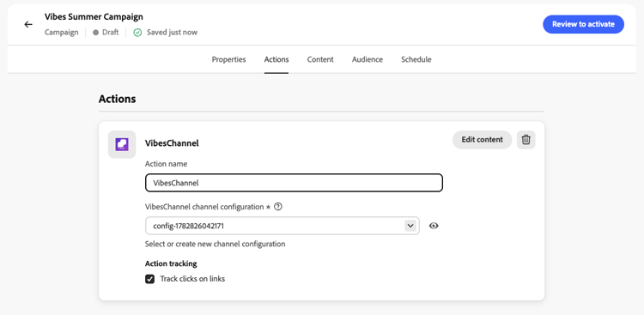This screenshot has width=644, height=315.
Task: Focus the Action name input field
Action: pos(294,183)
